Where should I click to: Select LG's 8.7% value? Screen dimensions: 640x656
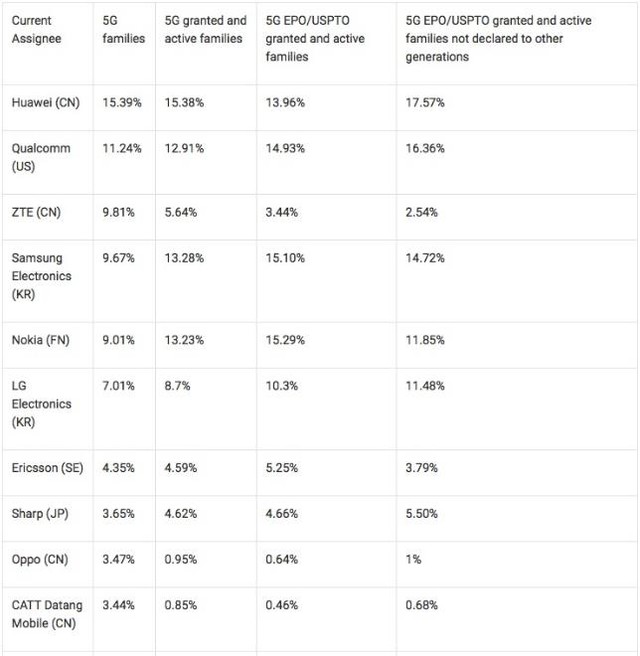coord(178,387)
